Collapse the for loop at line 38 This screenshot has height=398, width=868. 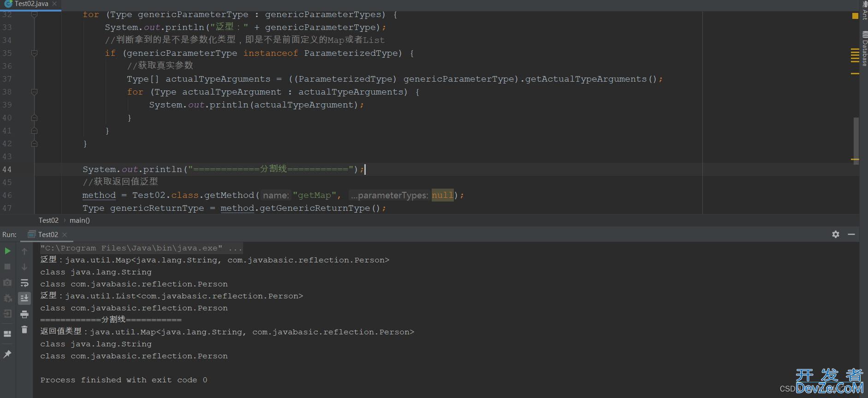pos(34,92)
